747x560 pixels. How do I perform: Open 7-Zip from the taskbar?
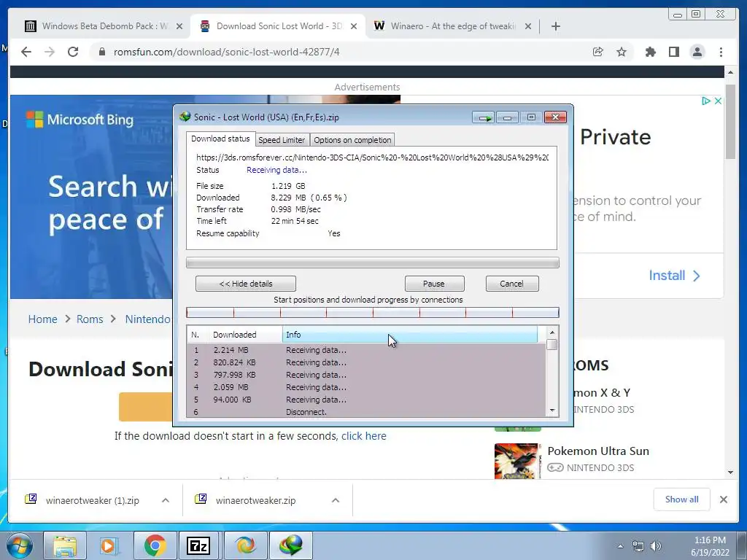coord(198,545)
